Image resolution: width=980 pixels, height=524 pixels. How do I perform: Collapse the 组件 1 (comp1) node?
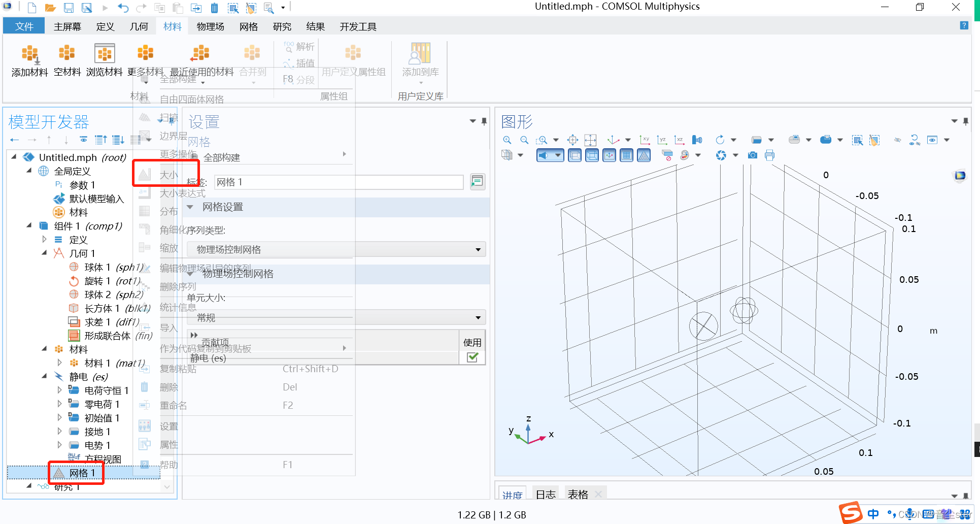29,225
